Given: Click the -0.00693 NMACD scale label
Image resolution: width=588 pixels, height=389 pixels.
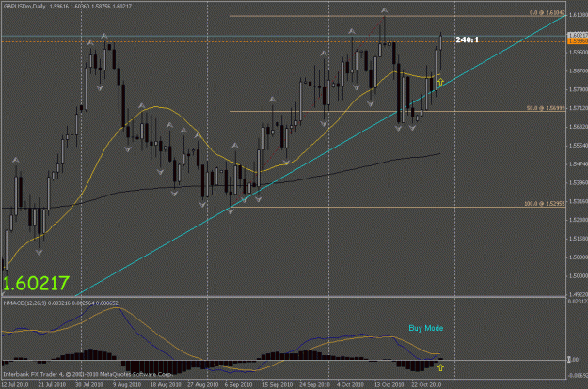Looking at the screenshot, I should click(x=578, y=375).
